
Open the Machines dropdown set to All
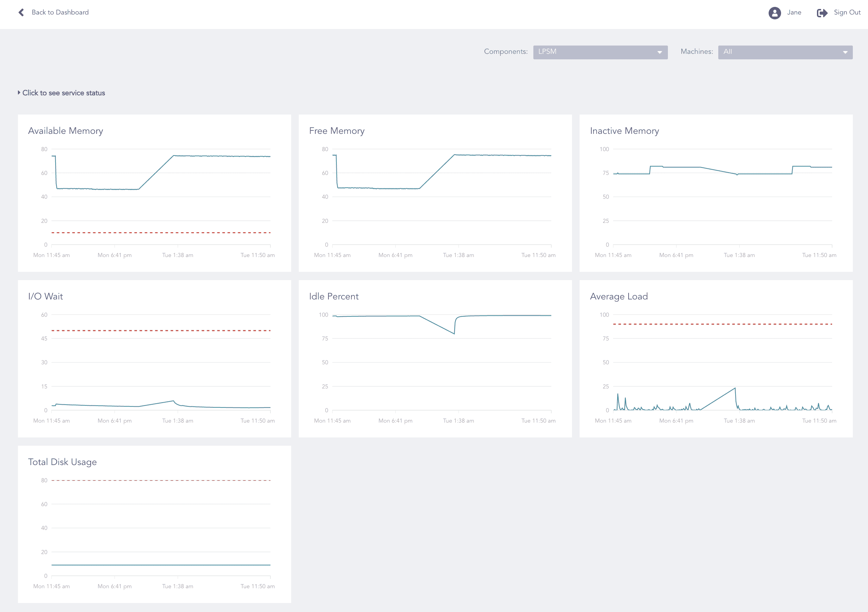[785, 52]
